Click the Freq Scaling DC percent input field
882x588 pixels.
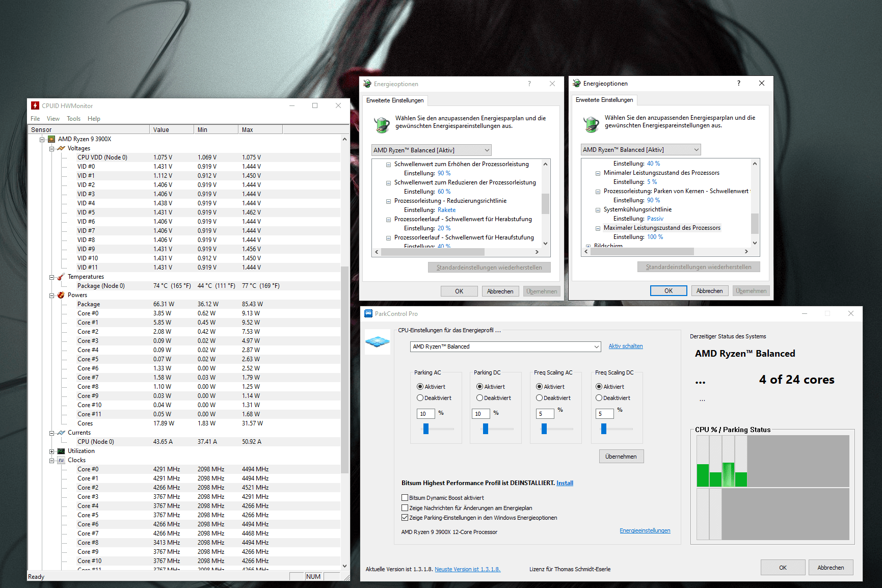[x=604, y=414]
